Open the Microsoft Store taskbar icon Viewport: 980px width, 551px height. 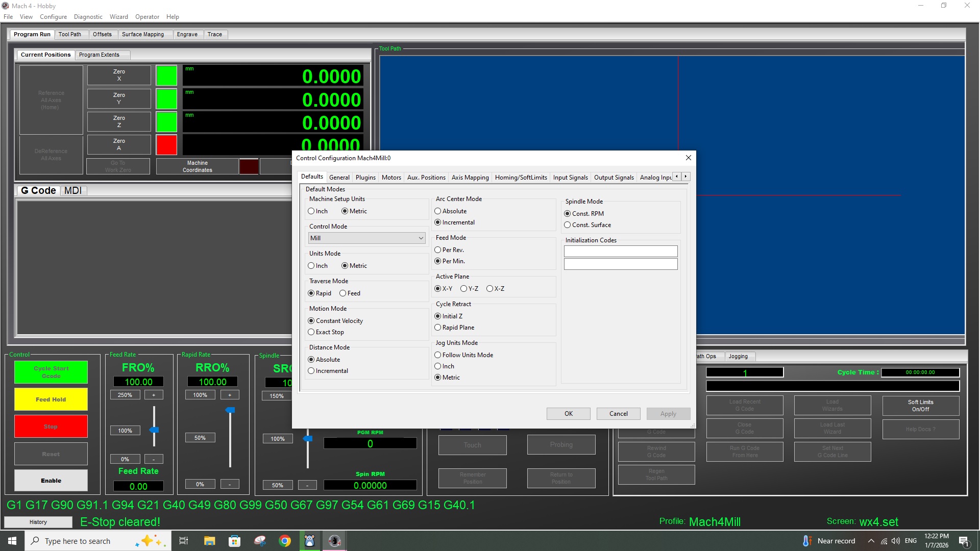pos(234,541)
